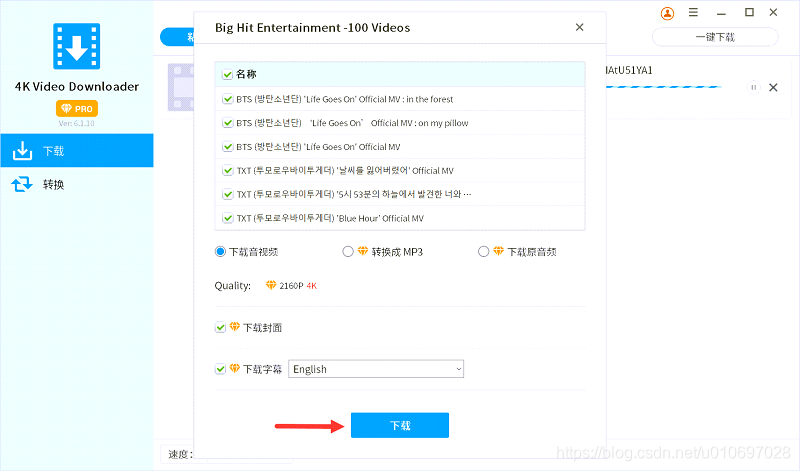Close the Big Hit Entertainment dialog
The image size is (800, 471).
(x=580, y=27)
